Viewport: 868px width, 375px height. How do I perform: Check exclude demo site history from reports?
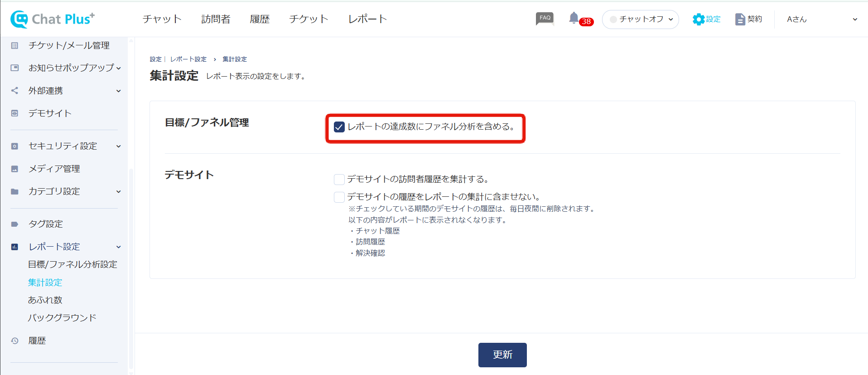(339, 197)
